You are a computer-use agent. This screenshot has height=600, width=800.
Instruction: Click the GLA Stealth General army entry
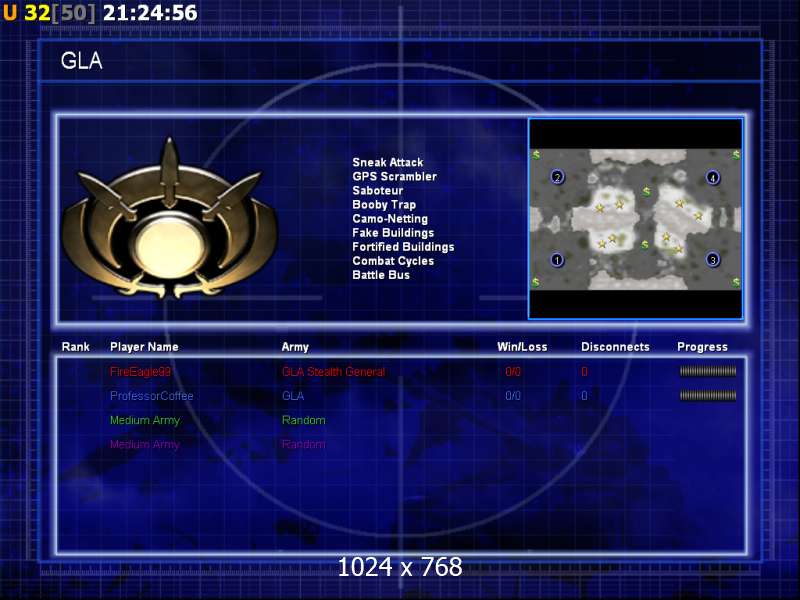tap(334, 372)
